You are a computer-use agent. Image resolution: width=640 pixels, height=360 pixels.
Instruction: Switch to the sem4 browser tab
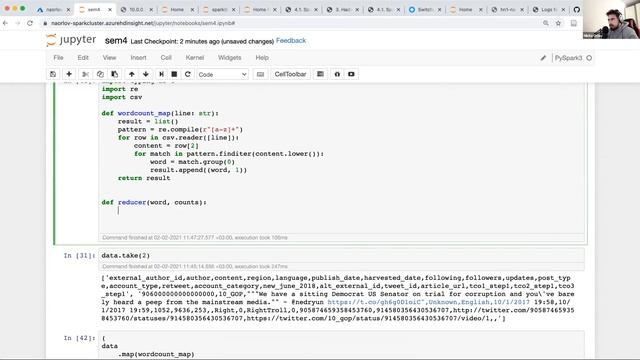[x=94, y=9]
